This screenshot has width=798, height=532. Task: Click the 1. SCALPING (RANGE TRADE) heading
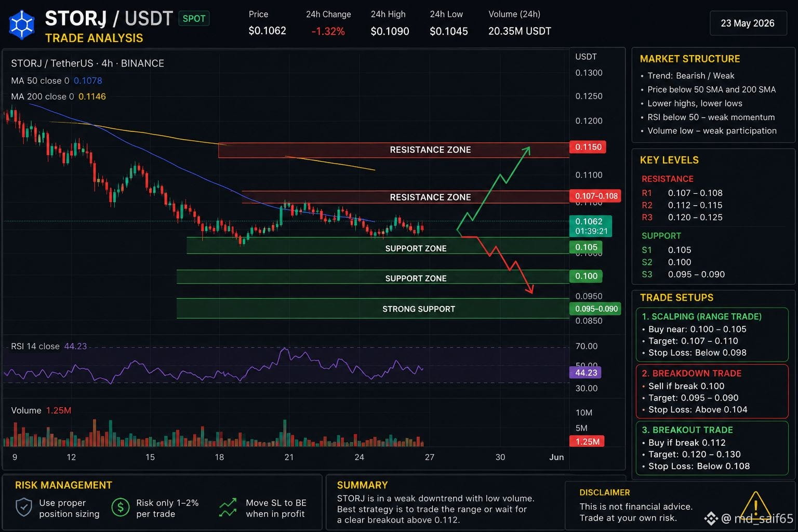(701, 316)
